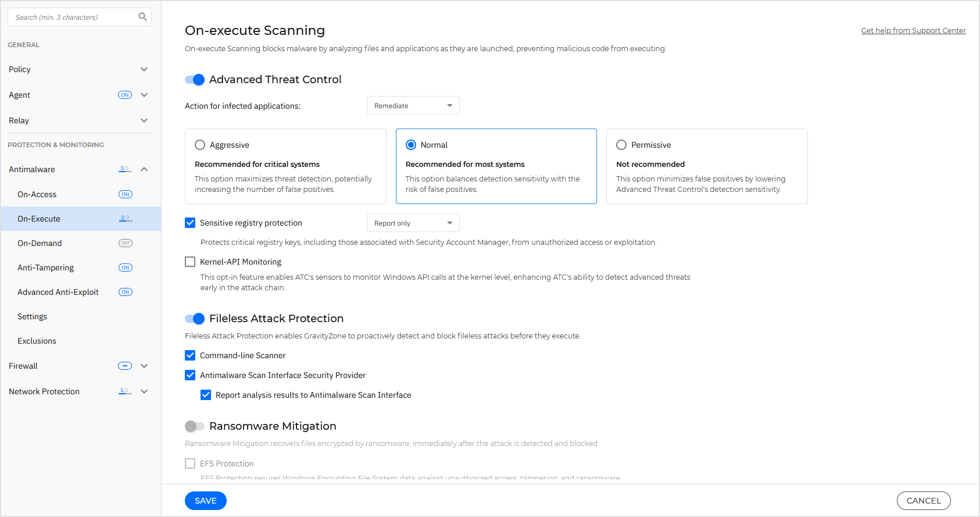Image resolution: width=980 pixels, height=517 pixels.
Task: Enable the Ransomware Mitigation switch
Action: click(195, 426)
